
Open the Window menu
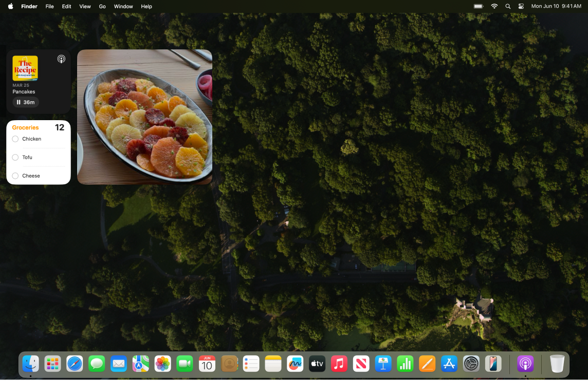point(123,6)
